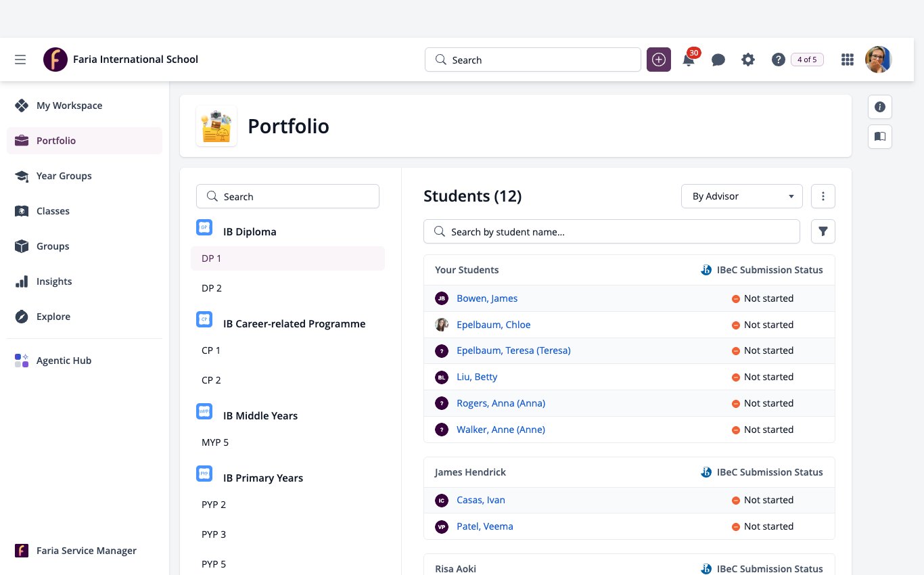This screenshot has width=924, height=575.
Task: Open Classes in sidebar
Action: pyautogui.click(x=85, y=211)
